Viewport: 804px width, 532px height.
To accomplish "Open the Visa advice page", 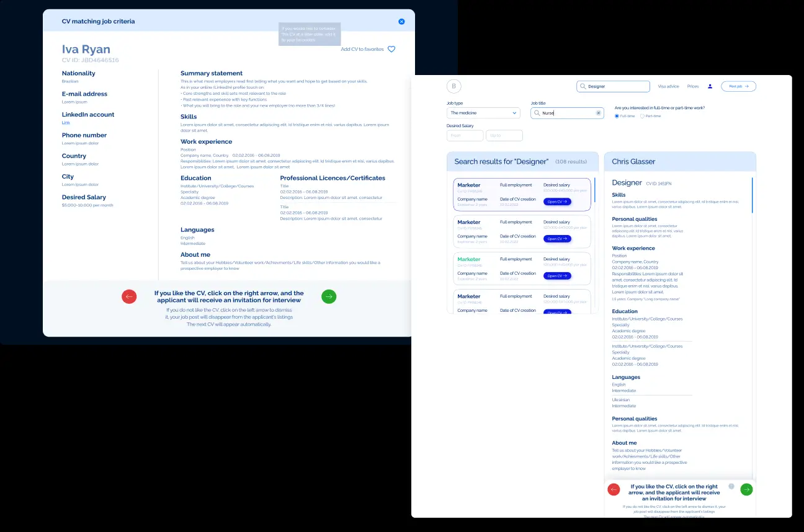I will (x=668, y=87).
